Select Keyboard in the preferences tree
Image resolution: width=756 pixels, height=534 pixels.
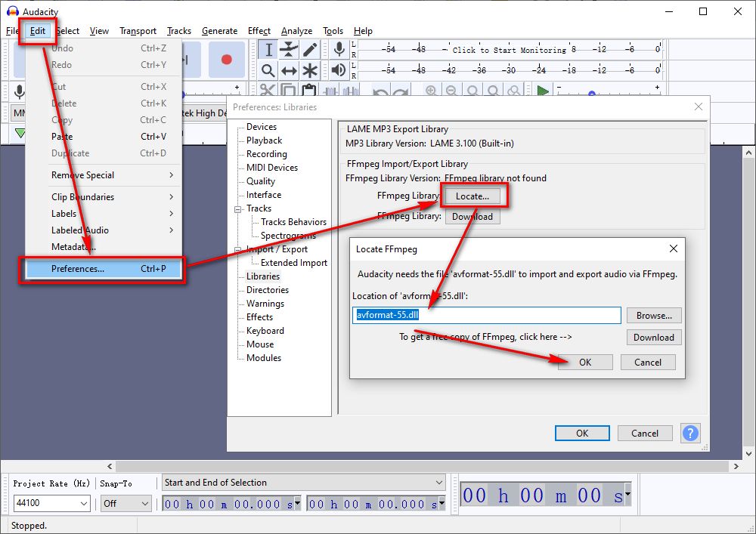(x=265, y=331)
